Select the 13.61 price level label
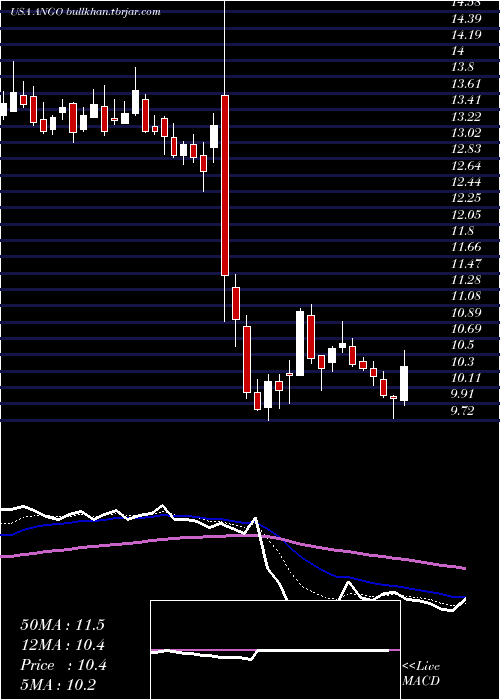 tap(466, 84)
